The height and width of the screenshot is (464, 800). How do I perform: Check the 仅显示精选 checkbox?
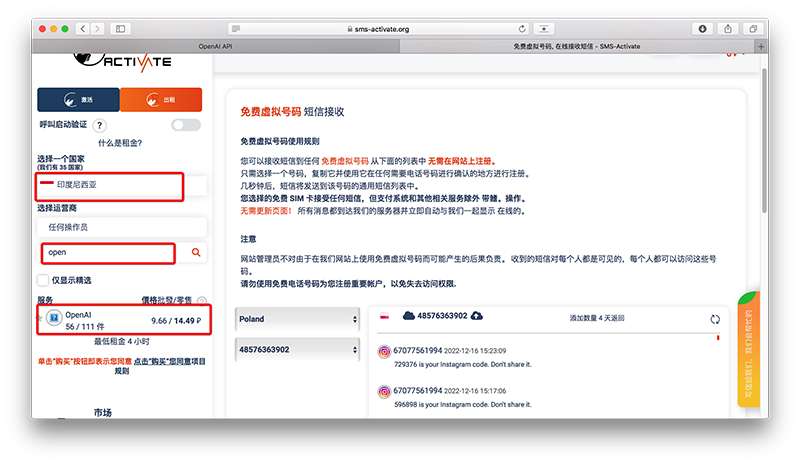(x=43, y=280)
